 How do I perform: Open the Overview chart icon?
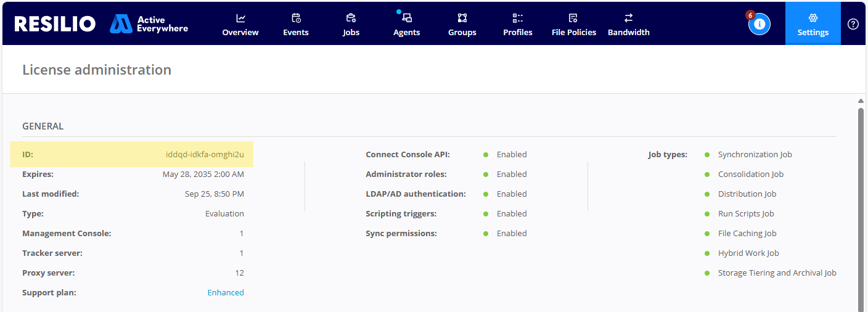tap(240, 18)
